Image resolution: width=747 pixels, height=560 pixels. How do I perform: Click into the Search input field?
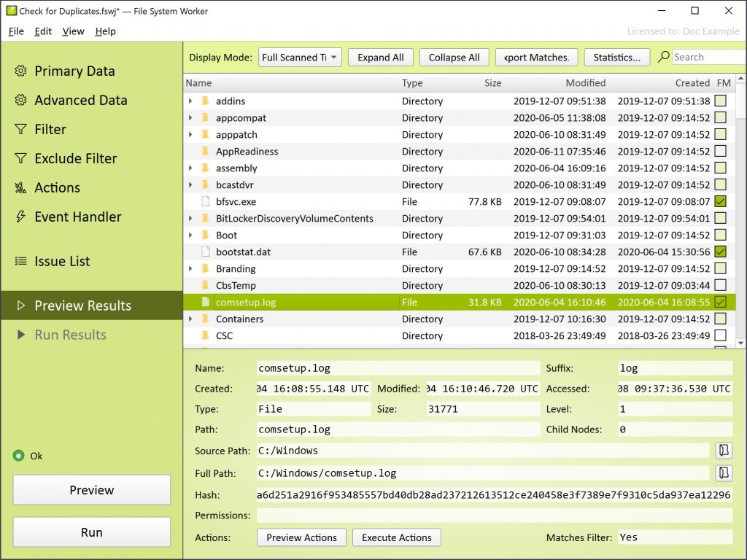click(x=706, y=57)
